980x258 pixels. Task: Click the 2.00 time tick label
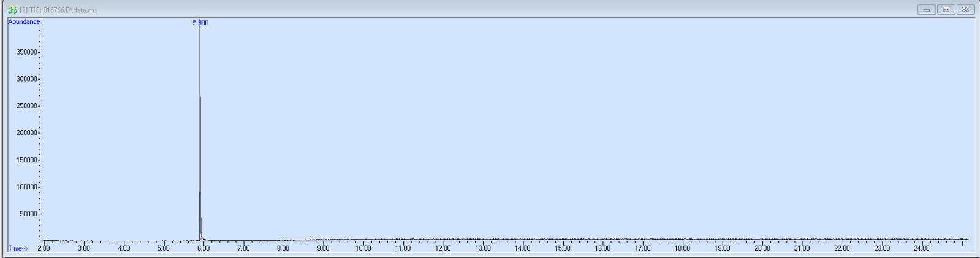click(44, 248)
